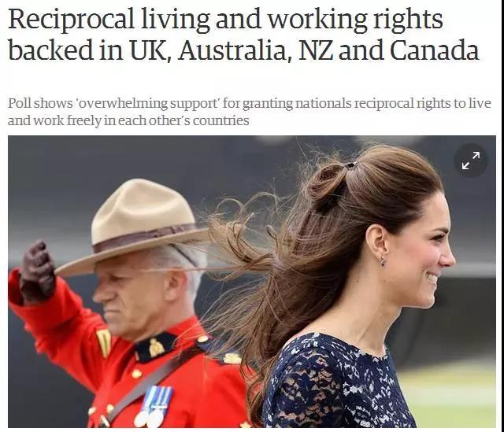
Task: Click the gold collar badge on red tunic
Action: tap(156, 348)
